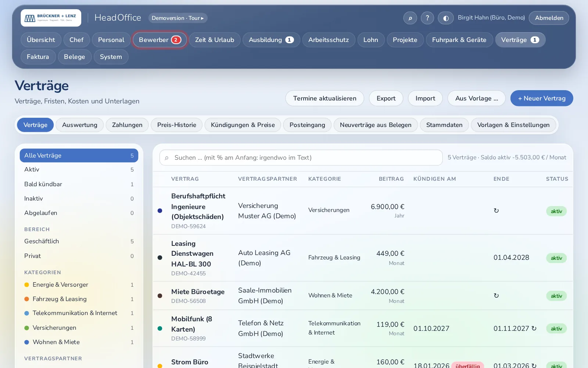The image size is (588, 368).
Task: Click renewal icon in Berufshaftpflicht row
Action: point(496,210)
